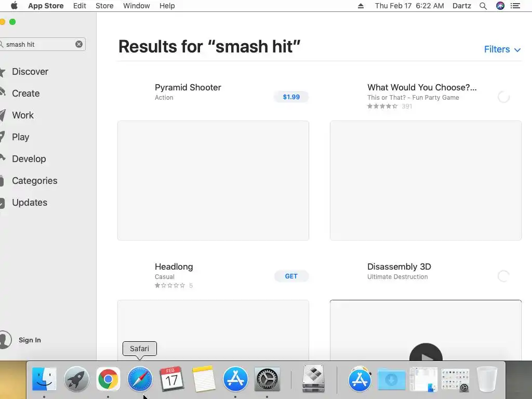This screenshot has width=532, height=399.
Task: Open the Dartz user menu
Action: (462, 6)
